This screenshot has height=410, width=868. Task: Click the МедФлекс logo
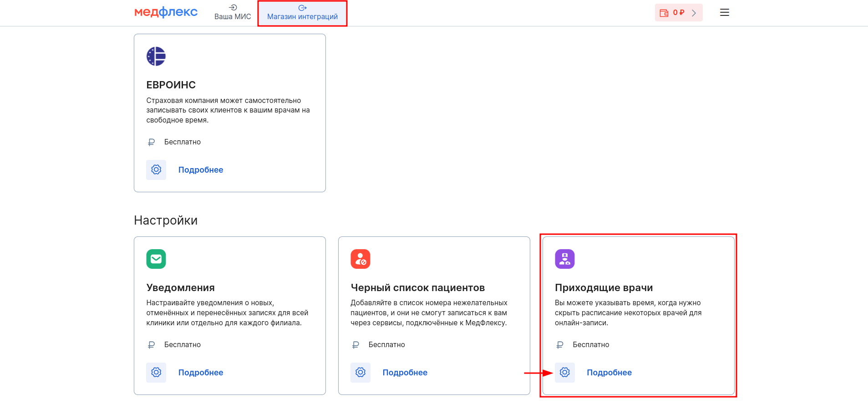tap(166, 12)
